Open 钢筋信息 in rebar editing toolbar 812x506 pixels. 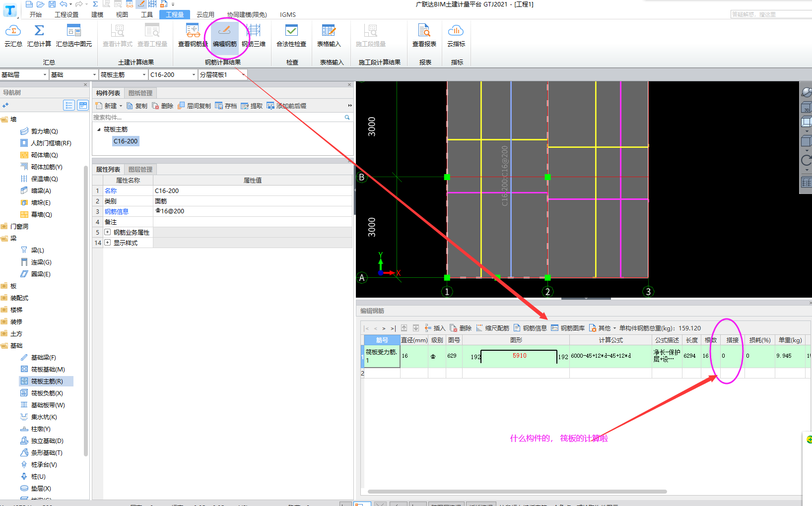point(530,328)
